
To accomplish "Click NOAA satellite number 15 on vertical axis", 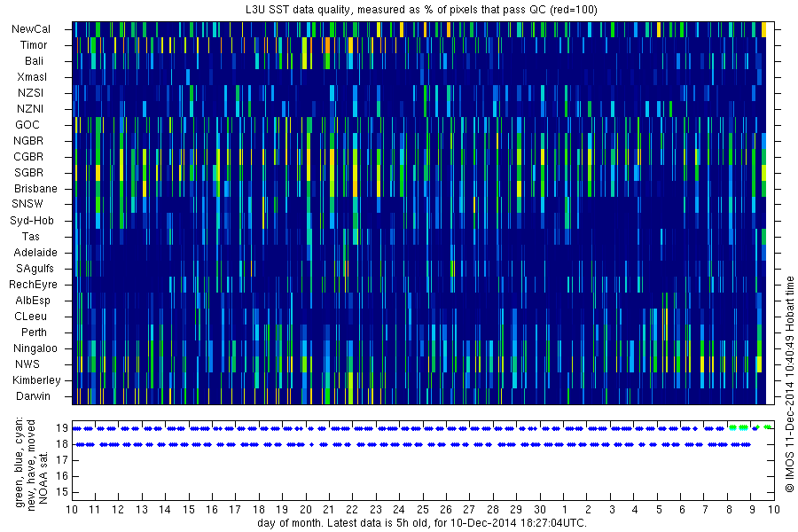I will pyautogui.click(x=61, y=492).
